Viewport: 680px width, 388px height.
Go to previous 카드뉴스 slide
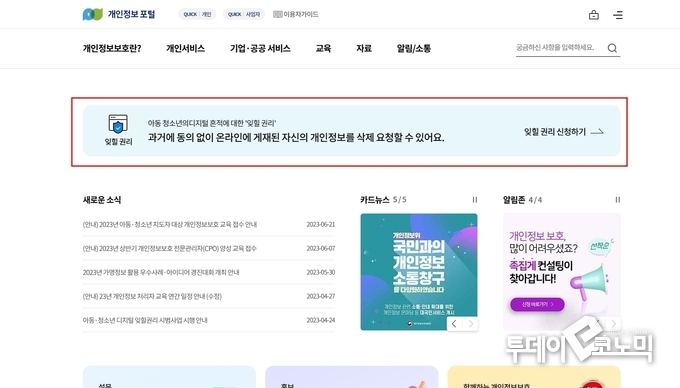[x=454, y=324]
